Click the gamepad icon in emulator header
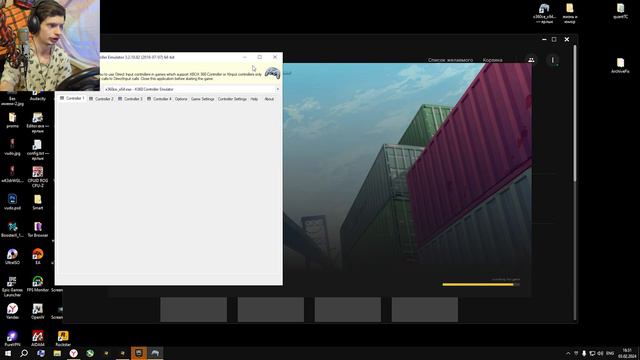Viewport: 640px width, 360px height. (272, 73)
